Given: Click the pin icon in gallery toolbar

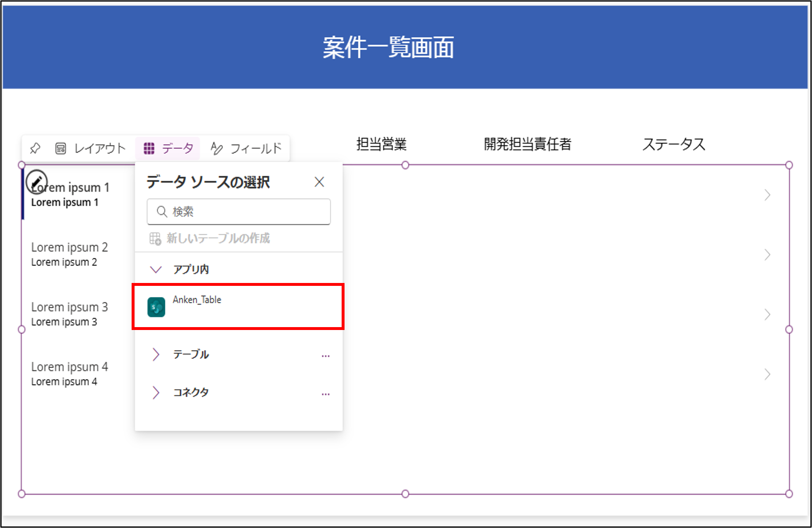Looking at the screenshot, I should [35, 148].
